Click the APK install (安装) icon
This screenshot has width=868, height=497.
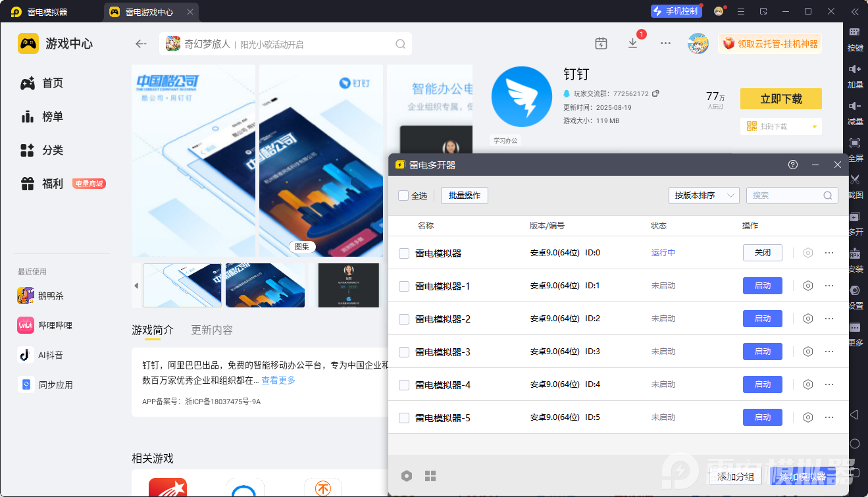[855, 253]
